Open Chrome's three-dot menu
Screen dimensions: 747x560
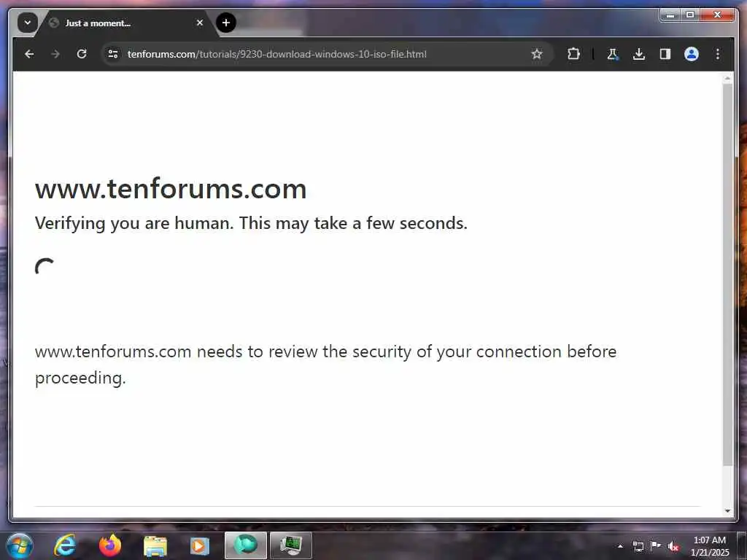point(718,54)
